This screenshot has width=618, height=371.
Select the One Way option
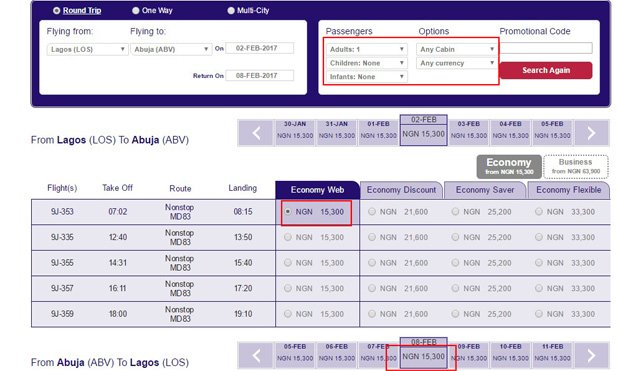click(136, 11)
